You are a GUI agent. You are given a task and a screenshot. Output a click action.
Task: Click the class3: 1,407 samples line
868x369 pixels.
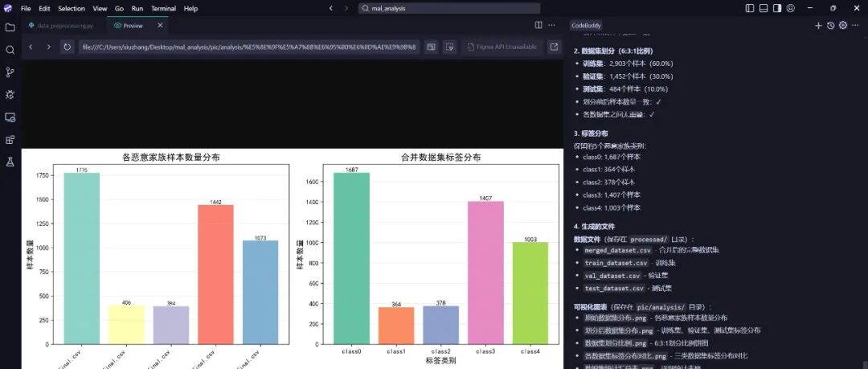[611, 195]
